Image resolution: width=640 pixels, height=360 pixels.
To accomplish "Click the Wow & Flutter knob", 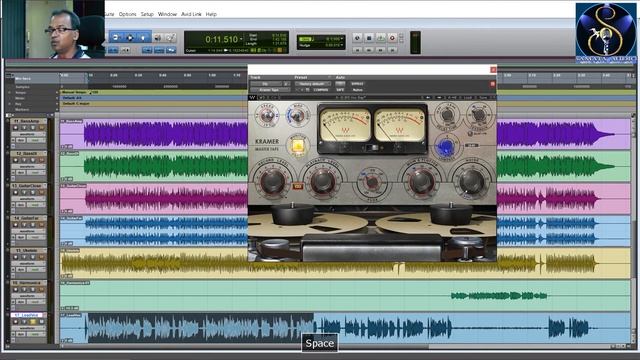I will pyautogui.click(x=421, y=181).
